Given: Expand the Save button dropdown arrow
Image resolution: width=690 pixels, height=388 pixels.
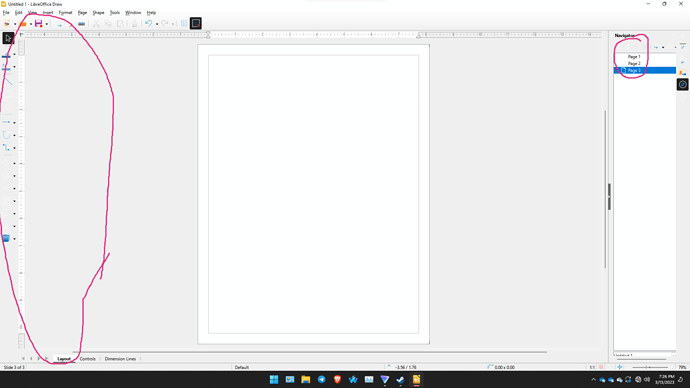Looking at the screenshot, I should (x=47, y=24).
